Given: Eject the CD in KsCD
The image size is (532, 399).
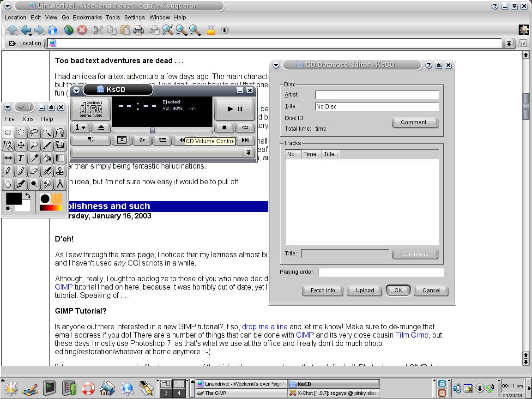Looking at the screenshot, I should (101, 127).
